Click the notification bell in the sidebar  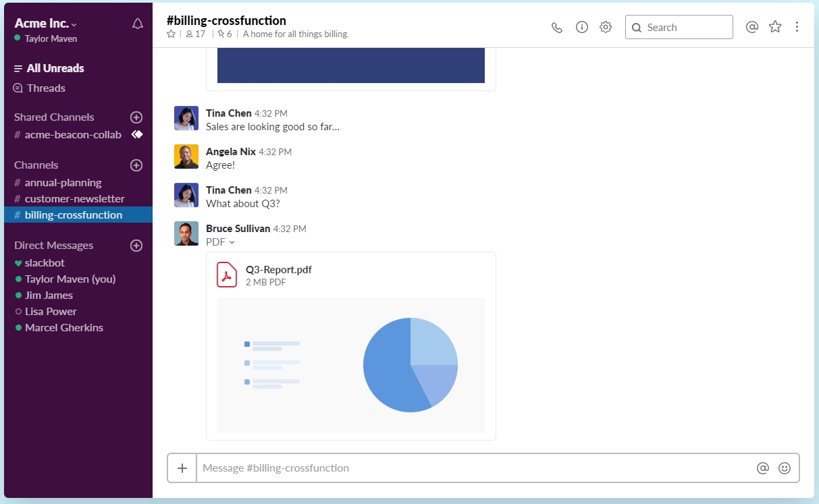(x=137, y=22)
